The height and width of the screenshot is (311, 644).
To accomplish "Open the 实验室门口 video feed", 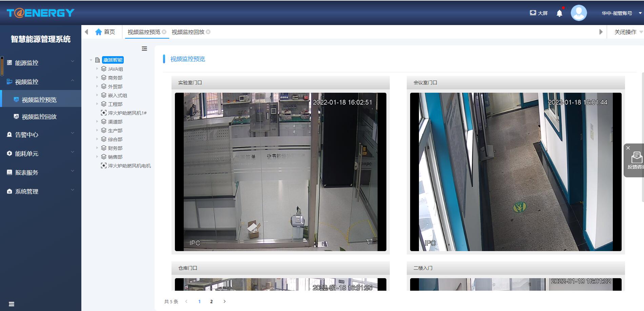I will tap(281, 172).
